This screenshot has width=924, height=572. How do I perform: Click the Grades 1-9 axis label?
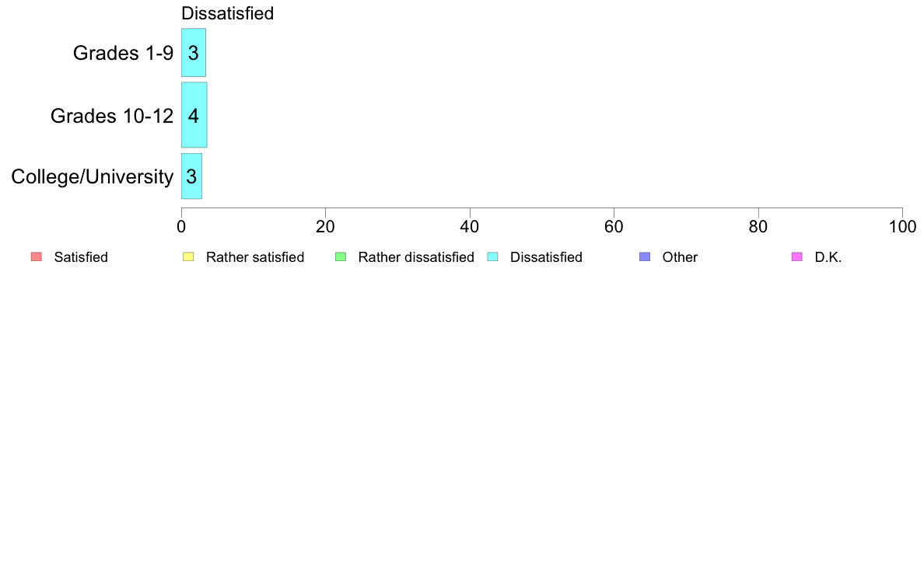[123, 53]
